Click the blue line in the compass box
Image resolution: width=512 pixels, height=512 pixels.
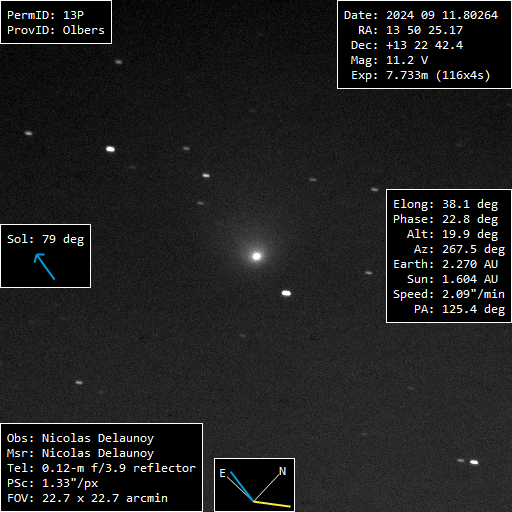(x=242, y=486)
